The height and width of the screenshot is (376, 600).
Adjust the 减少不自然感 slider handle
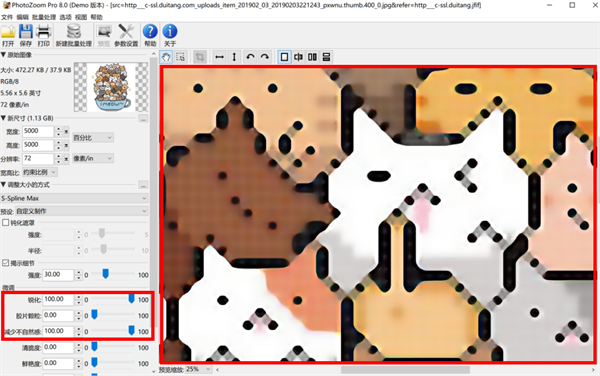[132, 330]
